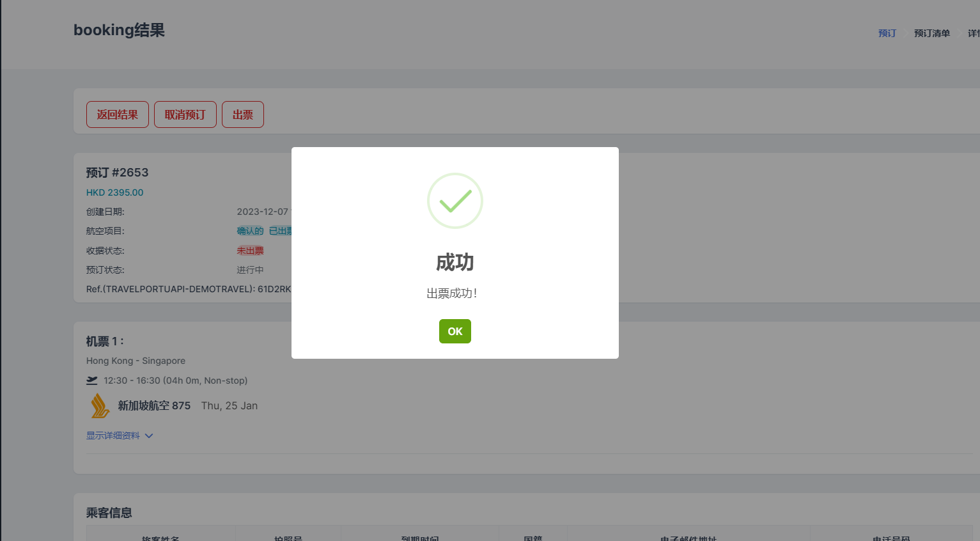
Task: Click the chevron next to 显示详细资料
Action: pos(149,435)
